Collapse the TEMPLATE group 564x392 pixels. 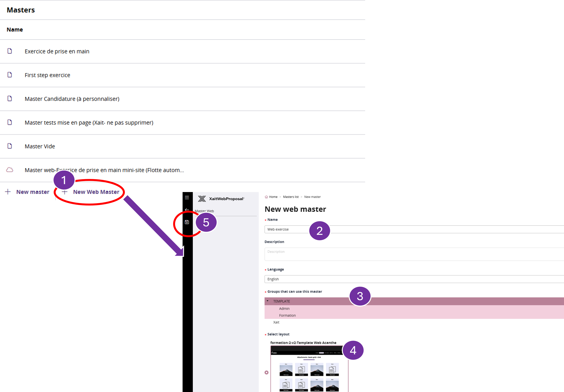268,301
